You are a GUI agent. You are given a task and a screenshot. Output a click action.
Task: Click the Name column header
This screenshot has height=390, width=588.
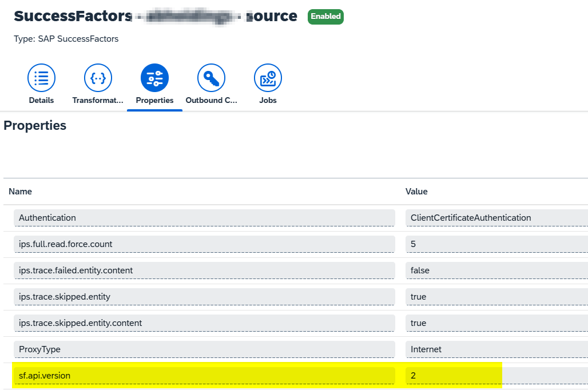point(20,192)
